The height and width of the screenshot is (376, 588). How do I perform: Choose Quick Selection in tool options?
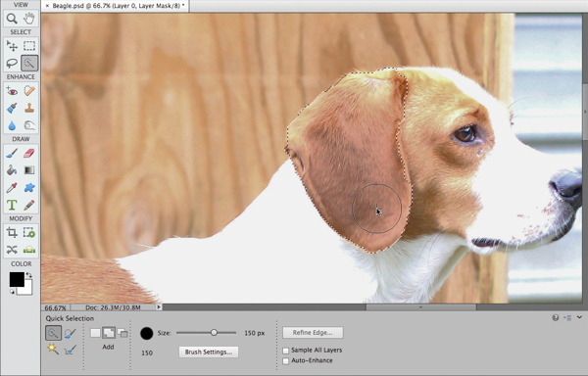tap(53, 333)
